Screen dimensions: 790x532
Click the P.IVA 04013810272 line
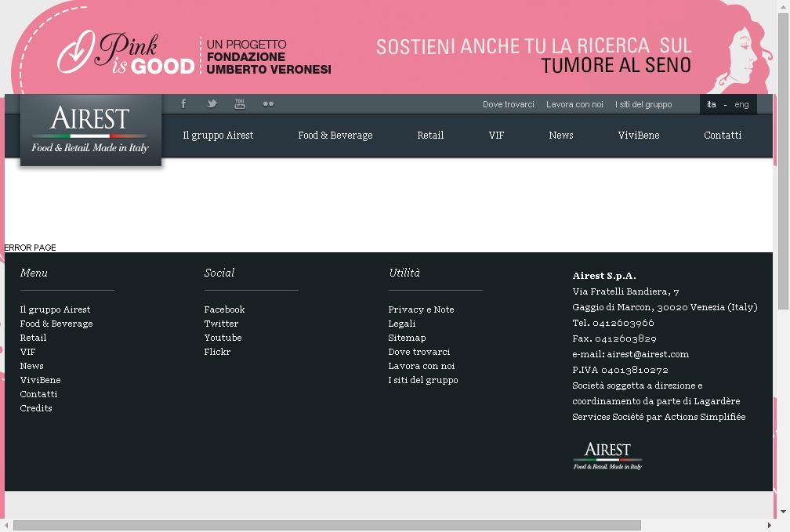pos(620,370)
